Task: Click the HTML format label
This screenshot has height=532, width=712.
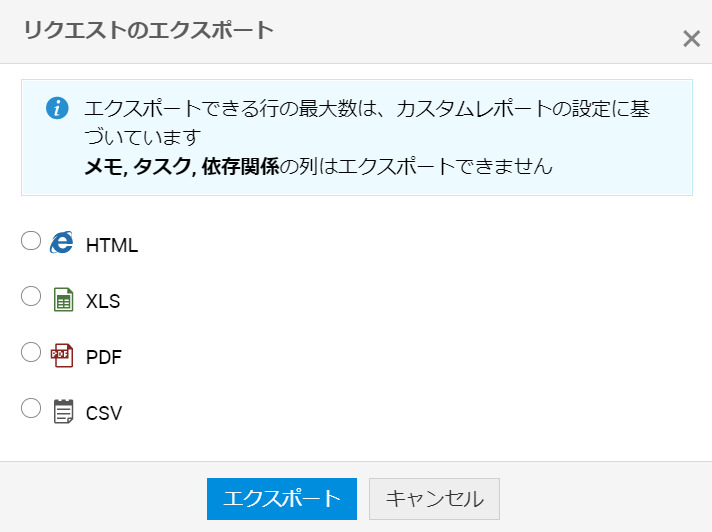Action: pos(112,245)
